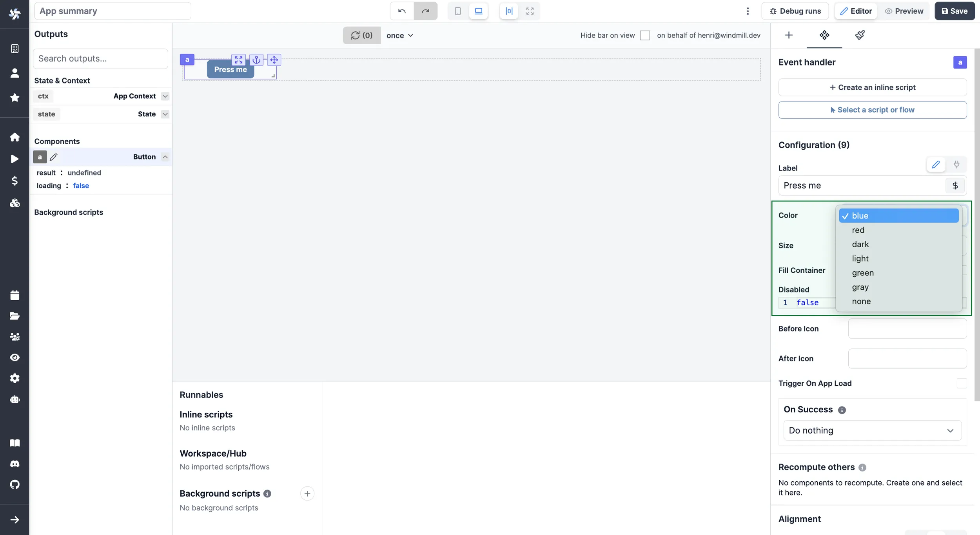Click the add component plus icon

tap(788, 35)
